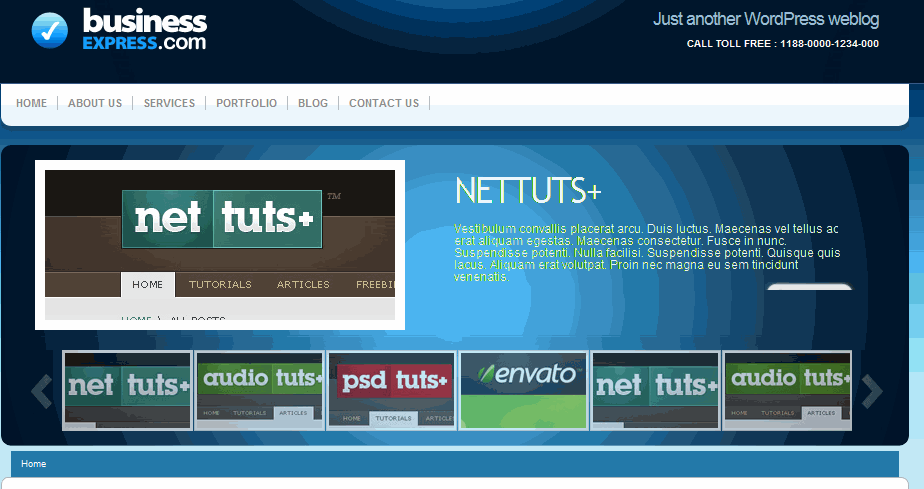Screen dimensions: 924x489
Task: Click the businessEXPRESS.com logo text
Action: click(x=144, y=29)
